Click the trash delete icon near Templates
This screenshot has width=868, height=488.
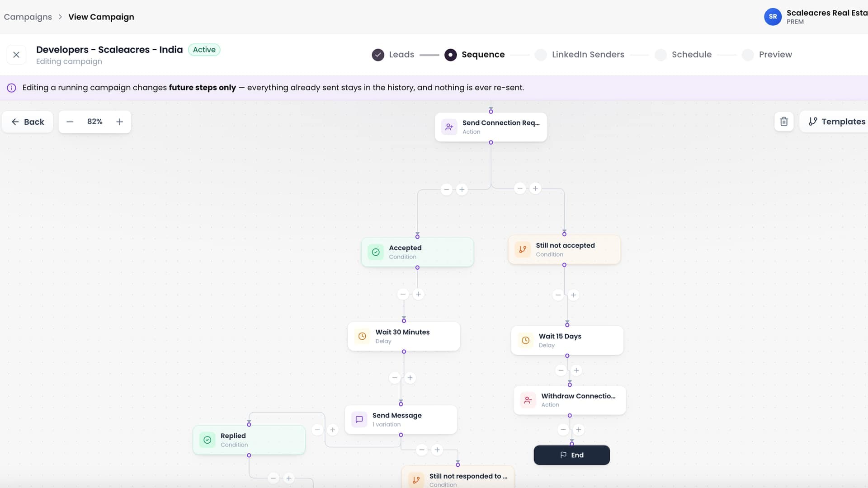pyautogui.click(x=784, y=122)
